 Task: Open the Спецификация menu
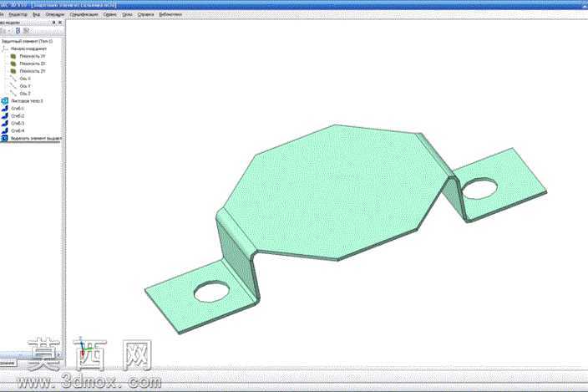[84, 15]
